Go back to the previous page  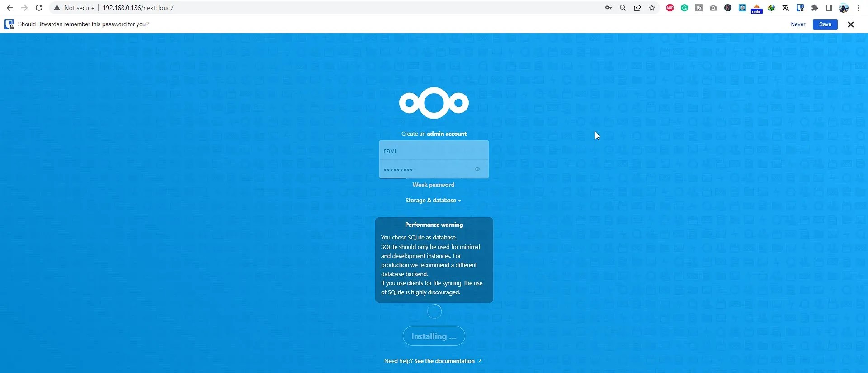(10, 8)
